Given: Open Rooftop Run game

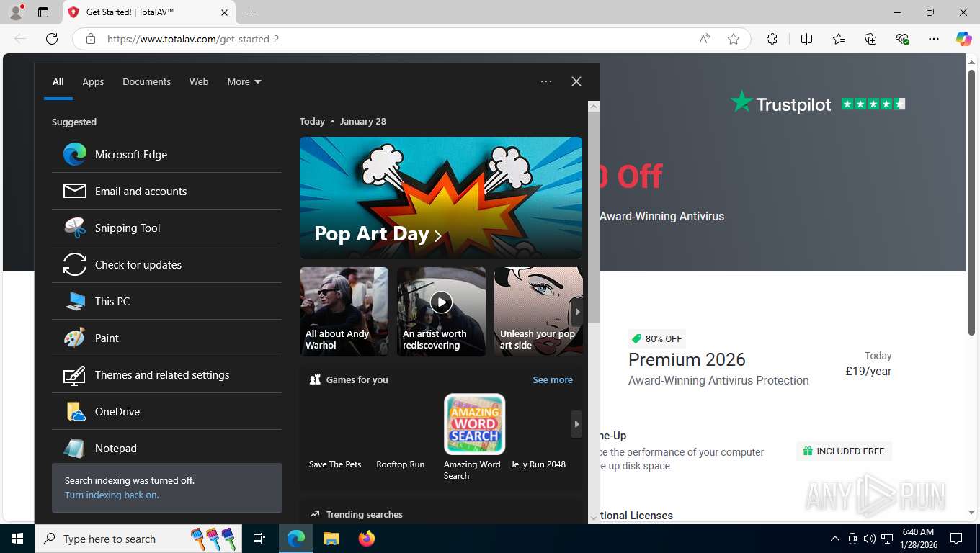Looking at the screenshot, I should pyautogui.click(x=401, y=464).
